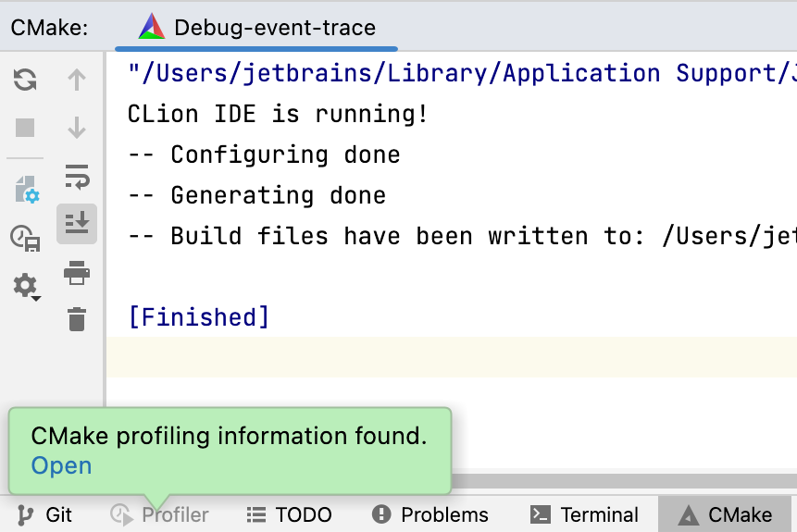Select the Debug-event-trace tab
797x532 pixels.
257,28
